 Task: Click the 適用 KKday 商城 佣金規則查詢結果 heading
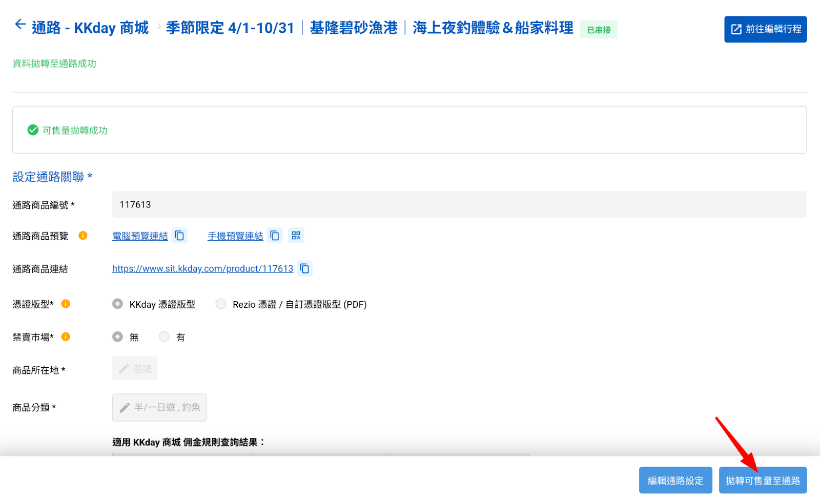pos(189,442)
